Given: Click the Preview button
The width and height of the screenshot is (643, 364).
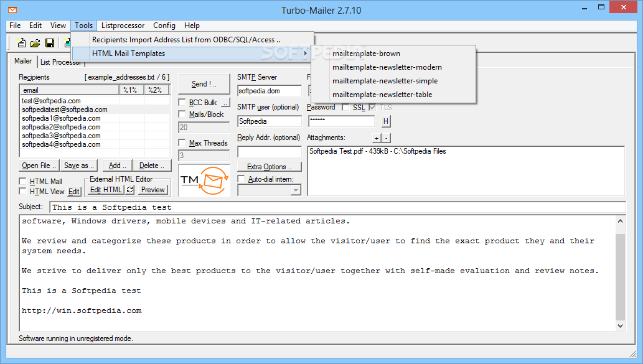Looking at the screenshot, I should coord(153,190).
